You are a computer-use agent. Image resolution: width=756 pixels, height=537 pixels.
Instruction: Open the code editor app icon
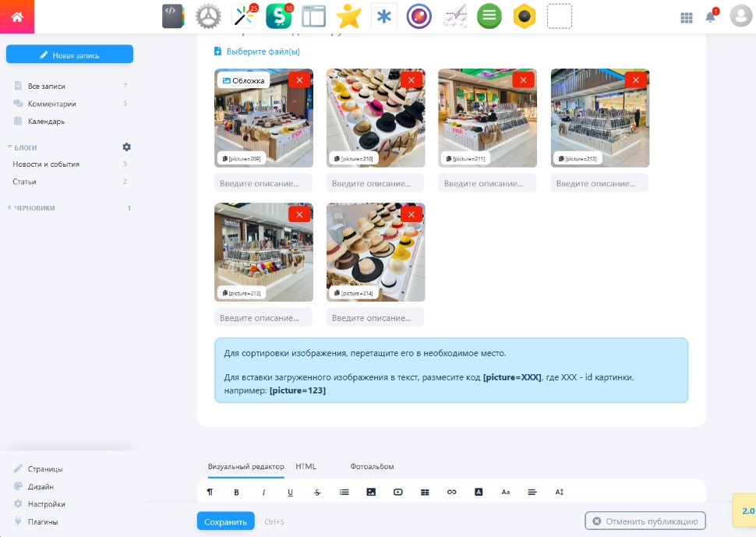pyautogui.click(x=173, y=16)
